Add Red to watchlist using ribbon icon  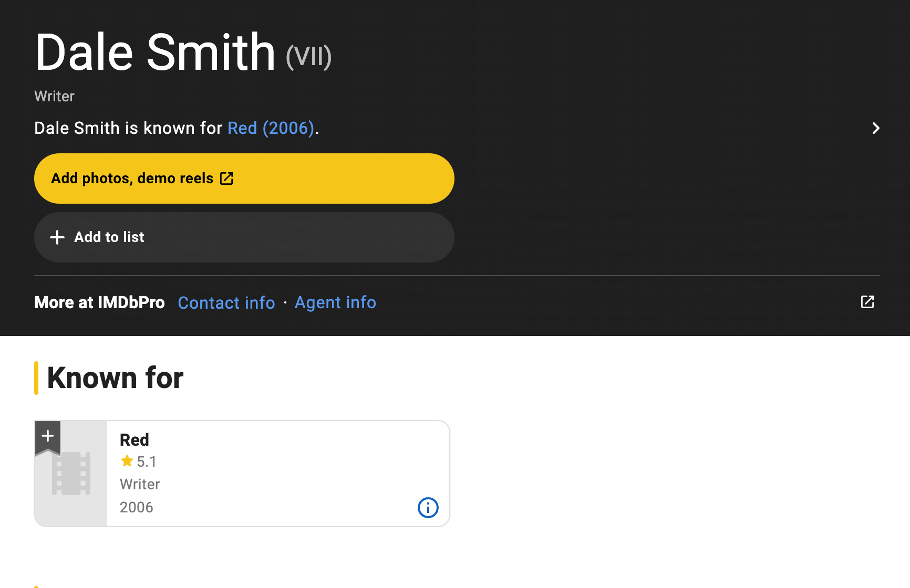[48, 437]
